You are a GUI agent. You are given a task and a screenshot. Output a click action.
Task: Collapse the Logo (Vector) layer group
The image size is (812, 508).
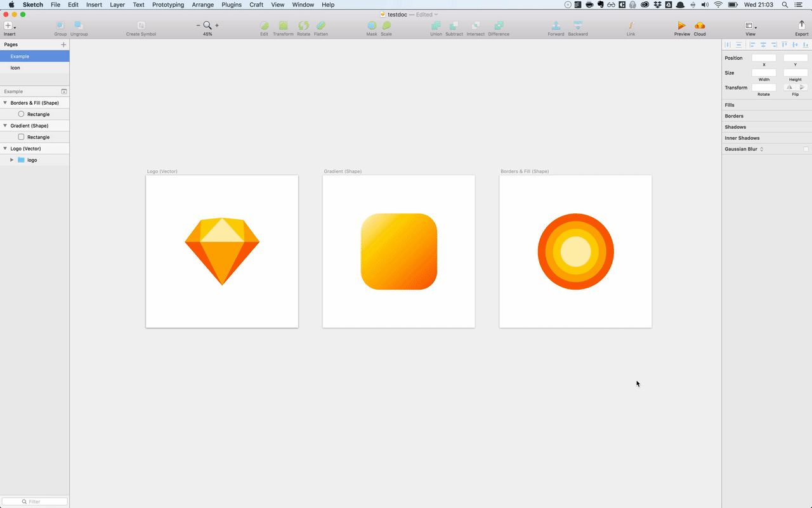click(x=5, y=148)
